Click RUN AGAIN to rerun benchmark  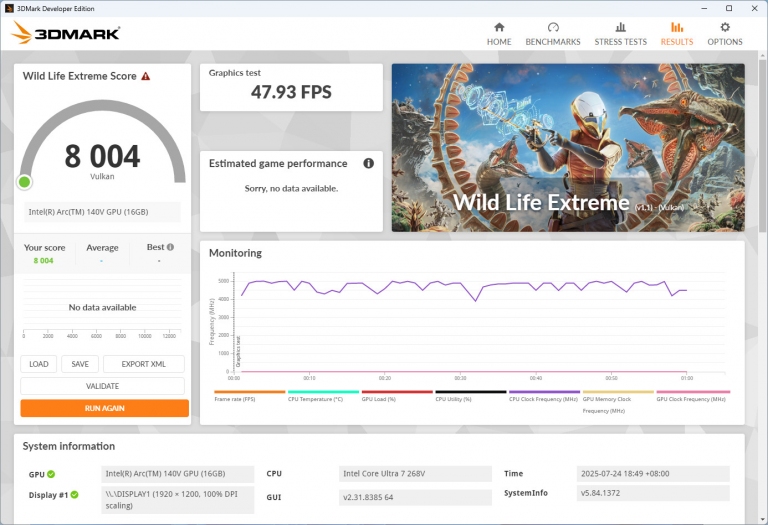tap(104, 408)
